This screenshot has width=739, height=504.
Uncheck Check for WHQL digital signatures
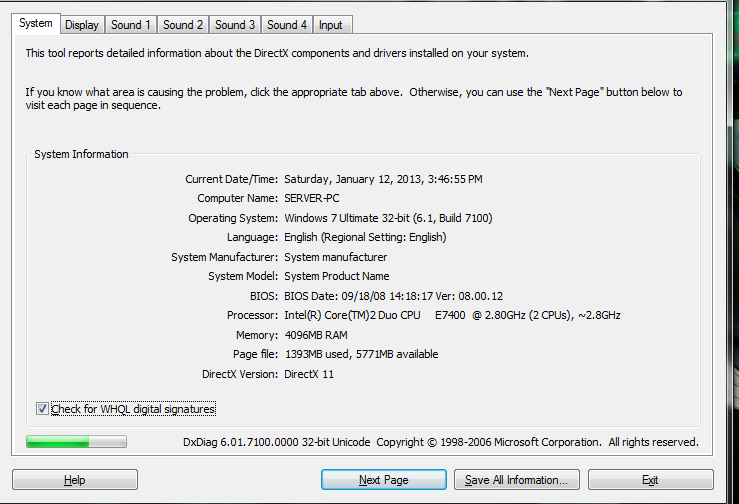coord(42,409)
